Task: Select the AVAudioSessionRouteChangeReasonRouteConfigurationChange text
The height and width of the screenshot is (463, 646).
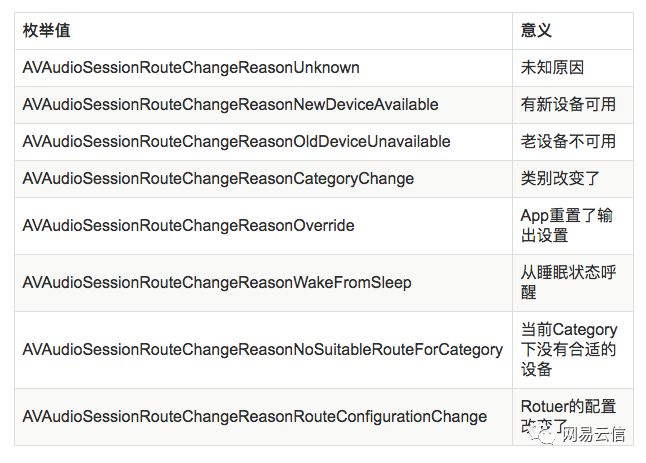Action: point(255,417)
